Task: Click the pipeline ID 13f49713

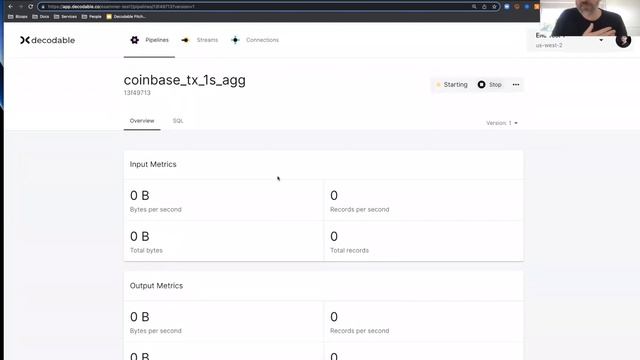Action: 137,93
